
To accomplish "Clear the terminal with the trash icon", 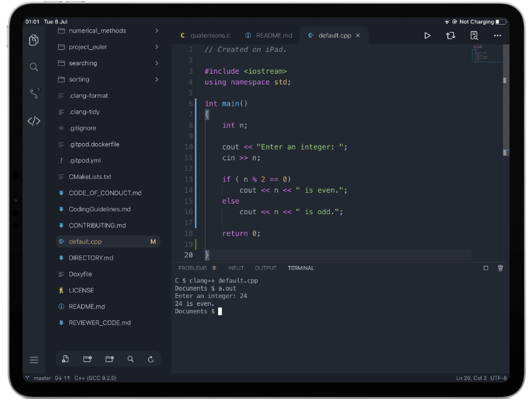I will pyautogui.click(x=500, y=267).
